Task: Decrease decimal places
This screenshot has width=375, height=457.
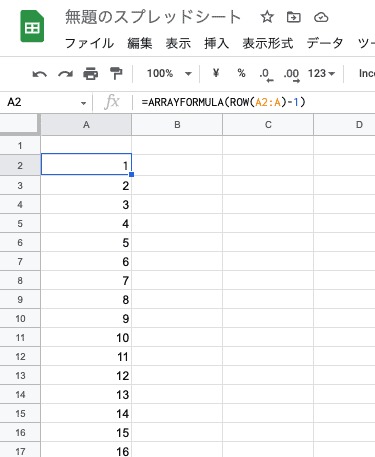Action: click(x=266, y=74)
